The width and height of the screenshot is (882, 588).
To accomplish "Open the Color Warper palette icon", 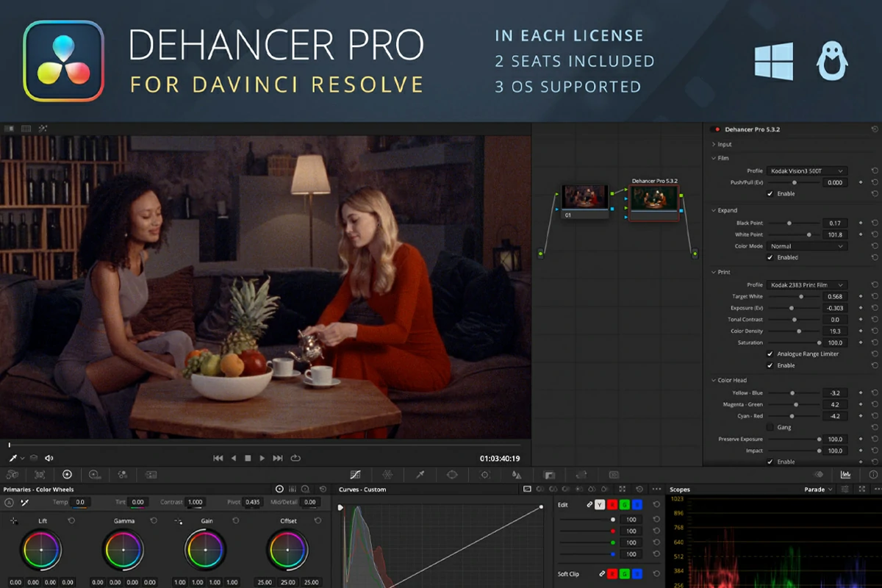I will [388, 475].
